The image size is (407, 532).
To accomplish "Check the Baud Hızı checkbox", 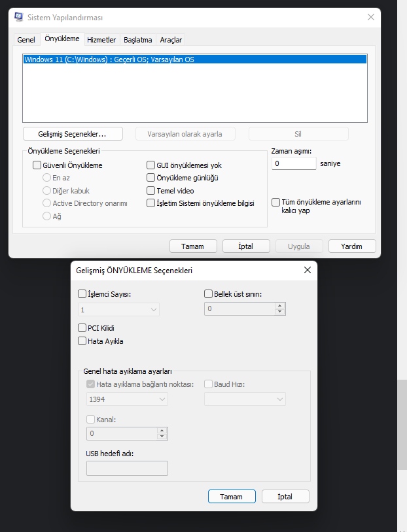I will [x=208, y=384].
